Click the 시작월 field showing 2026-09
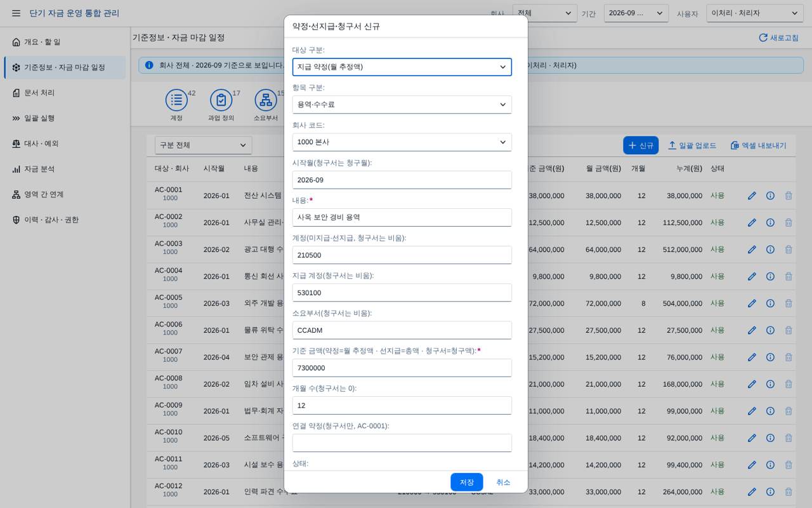Screen dimensions: 812x508 click(x=402, y=180)
